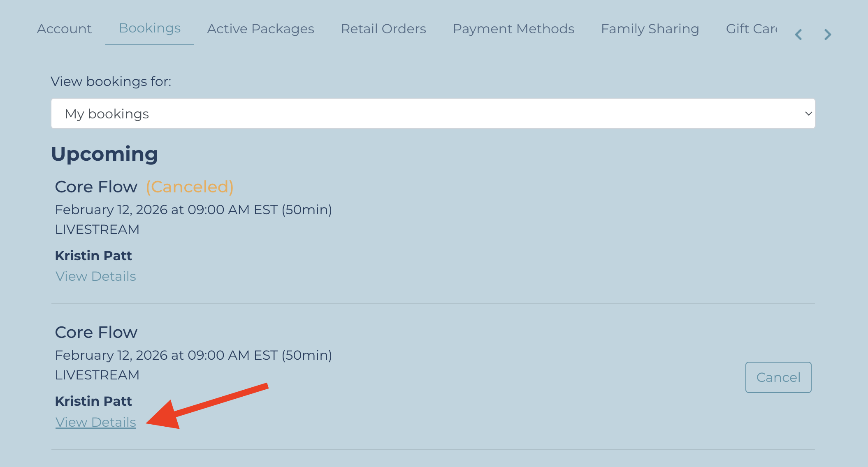Open the Payment Methods tab
The height and width of the screenshot is (467, 868).
coord(513,29)
